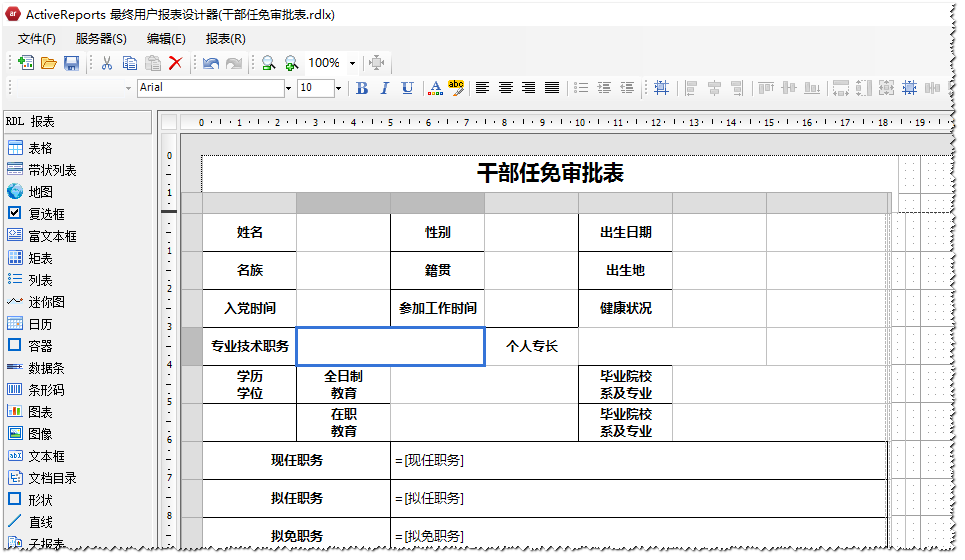Click the paste clipboard icon
This screenshot has height=560, width=965.
[153, 63]
